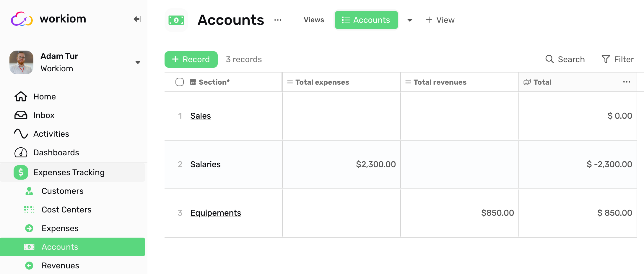Screen dimensions: 644x274
Task: Click the Accounts list banknote icon
Action: (x=30, y=247)
